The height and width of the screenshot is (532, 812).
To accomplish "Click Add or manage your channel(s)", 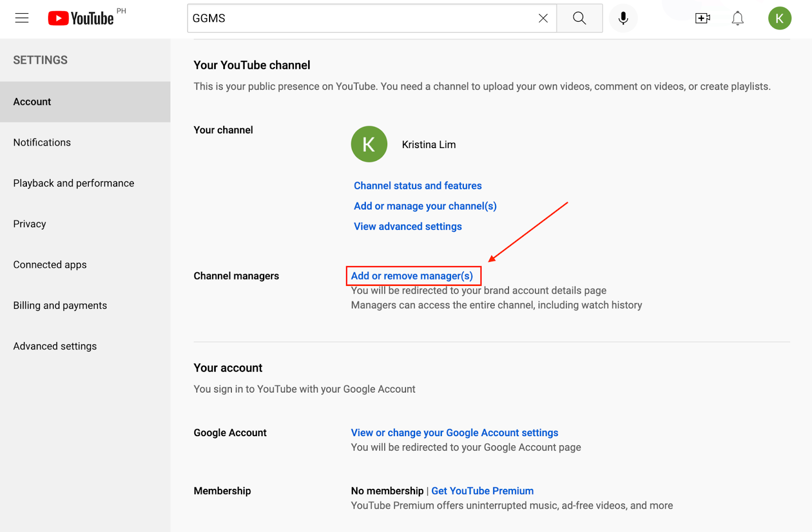I will tap(425, 206).
